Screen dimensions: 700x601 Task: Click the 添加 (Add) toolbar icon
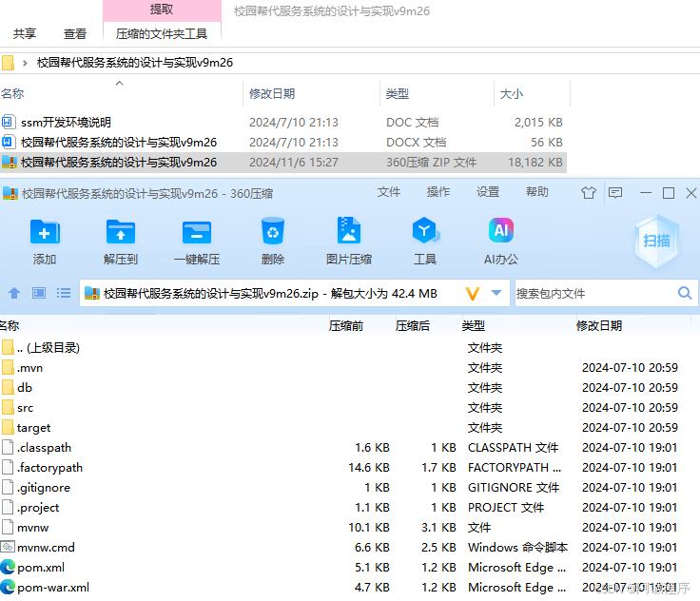[x=45, y=232]
